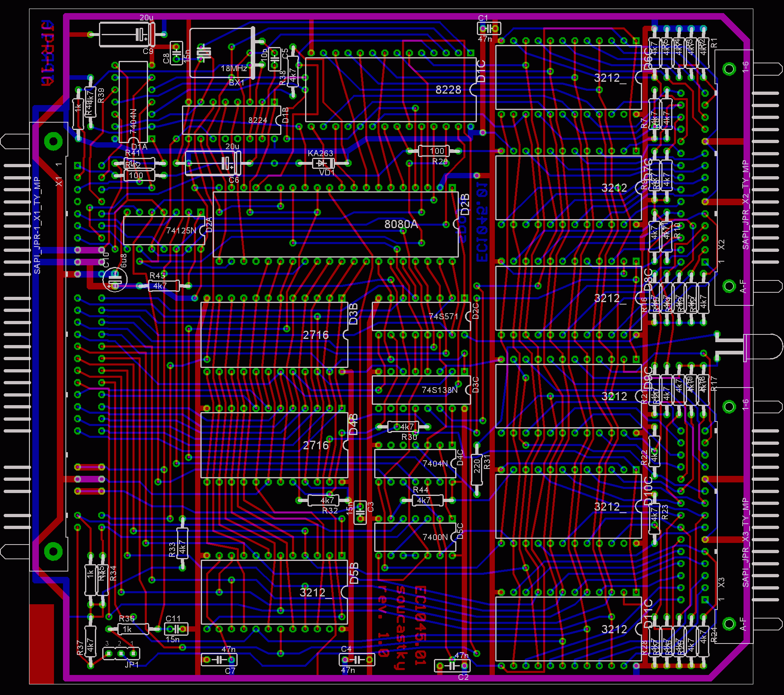Viewport: 784px width, 695px height.
Task: Select the 100 ohm resistor R29
Action: tap(434, 151)
